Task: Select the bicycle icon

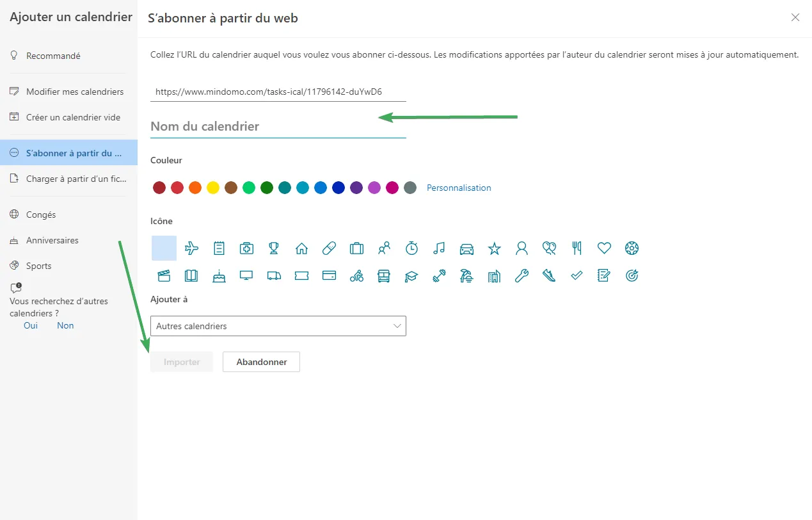Action: click(356, 276)
